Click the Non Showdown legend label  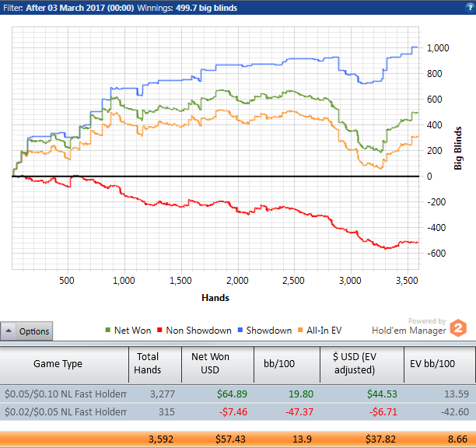(198, 331)
